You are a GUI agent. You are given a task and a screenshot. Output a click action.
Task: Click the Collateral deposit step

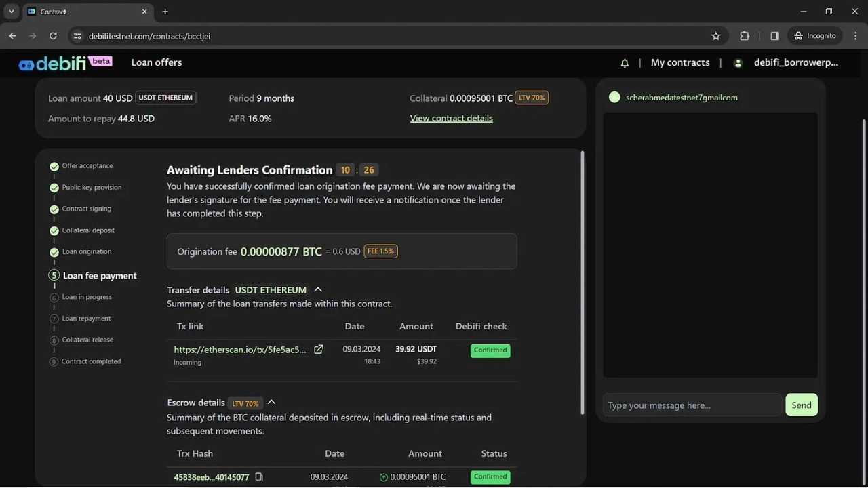88,230
